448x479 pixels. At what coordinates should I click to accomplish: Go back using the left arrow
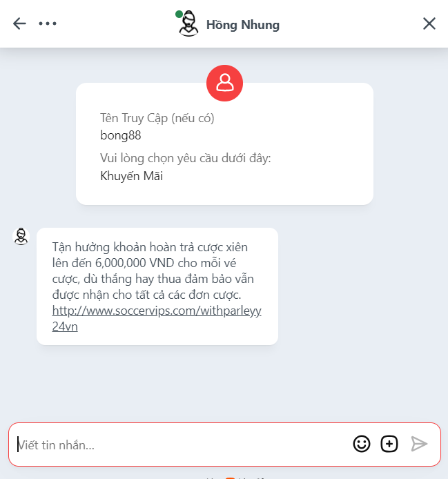pyautogui.click(x=19, y=23)
